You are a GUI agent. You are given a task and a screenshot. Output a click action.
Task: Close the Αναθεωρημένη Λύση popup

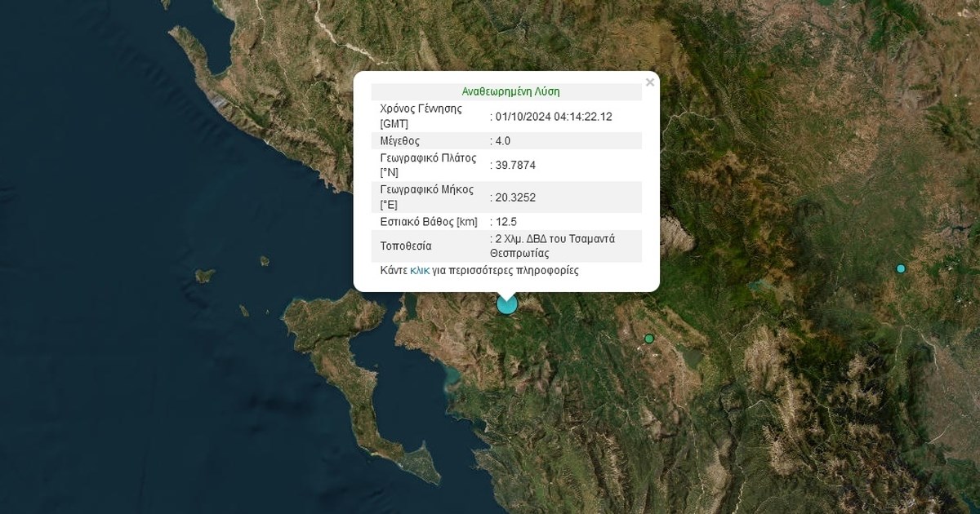point(650,82)
